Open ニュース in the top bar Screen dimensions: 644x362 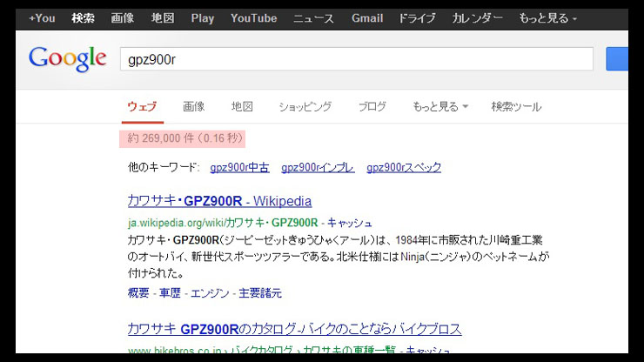click(314, 18)
